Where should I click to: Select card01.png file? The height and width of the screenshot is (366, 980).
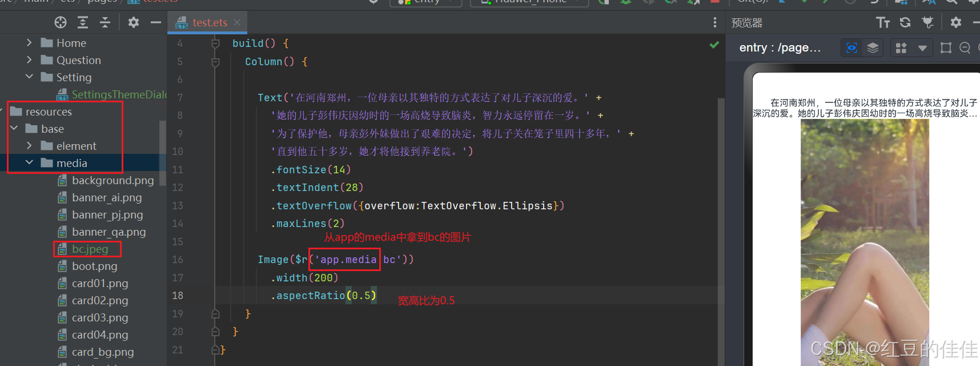click(x=93, y=283)
